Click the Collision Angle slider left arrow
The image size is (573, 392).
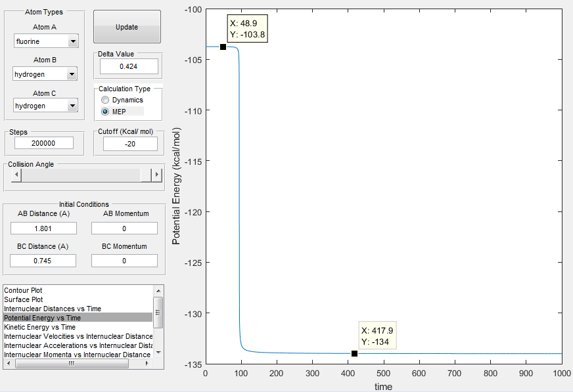coord(16,175)
